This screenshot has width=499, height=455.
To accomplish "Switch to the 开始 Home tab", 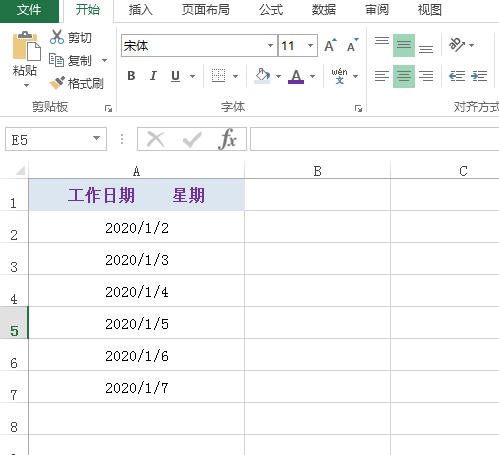I will pos(88,10).
